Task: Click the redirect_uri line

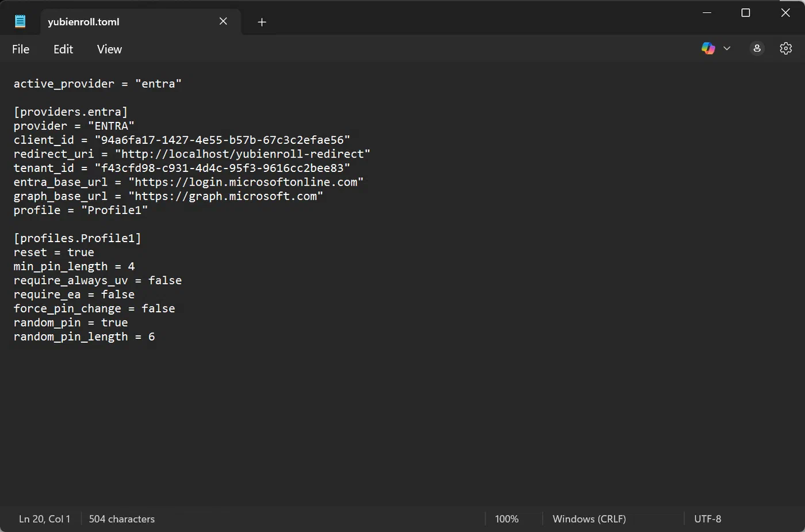Action: (192, 154)
